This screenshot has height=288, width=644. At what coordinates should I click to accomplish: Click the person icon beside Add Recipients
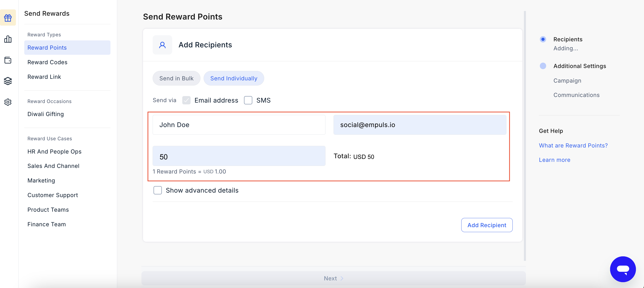tap(162, 45)
